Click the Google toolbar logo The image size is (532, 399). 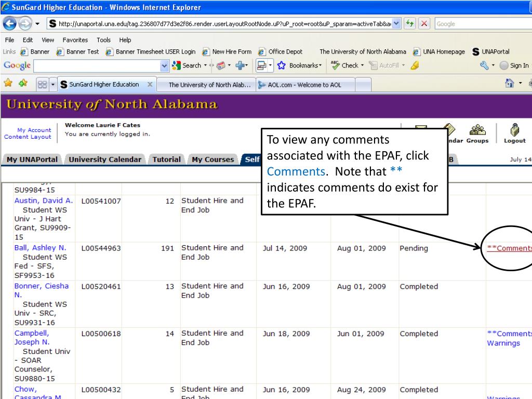click(17, 65)
